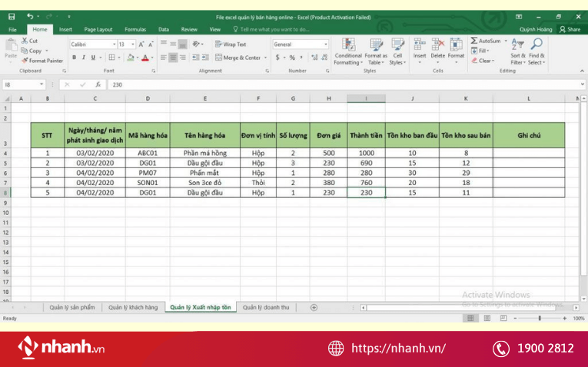Click Increase Decimal icon

(x=314, y=58)
